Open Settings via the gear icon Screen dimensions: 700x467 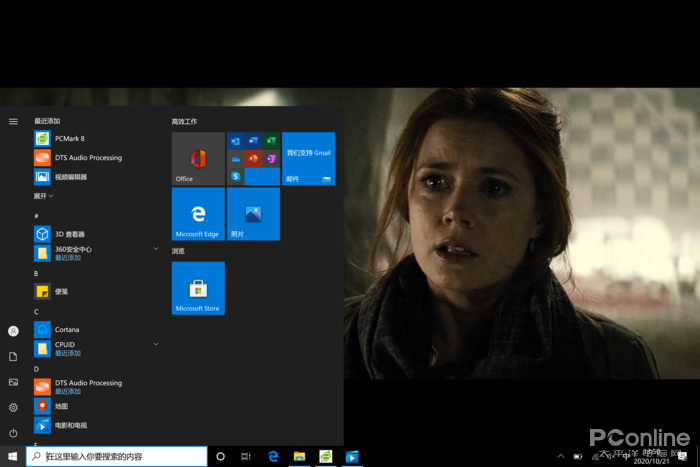click(13, 408)
